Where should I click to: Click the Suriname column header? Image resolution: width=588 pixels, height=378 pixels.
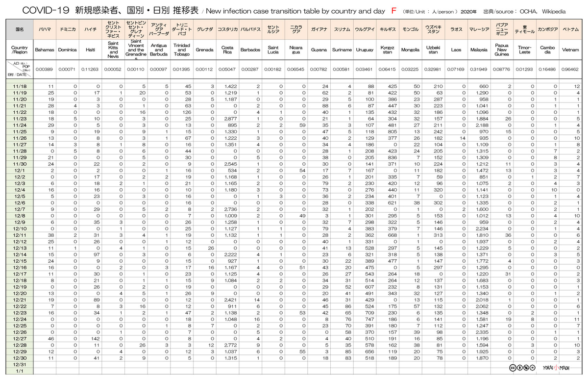point(342,50)
